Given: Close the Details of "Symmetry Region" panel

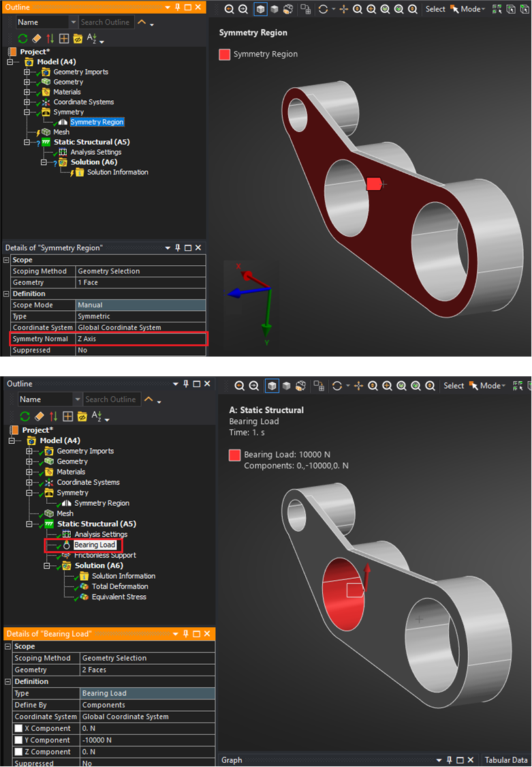Looking at the screenshot, I should coord(198,248).
